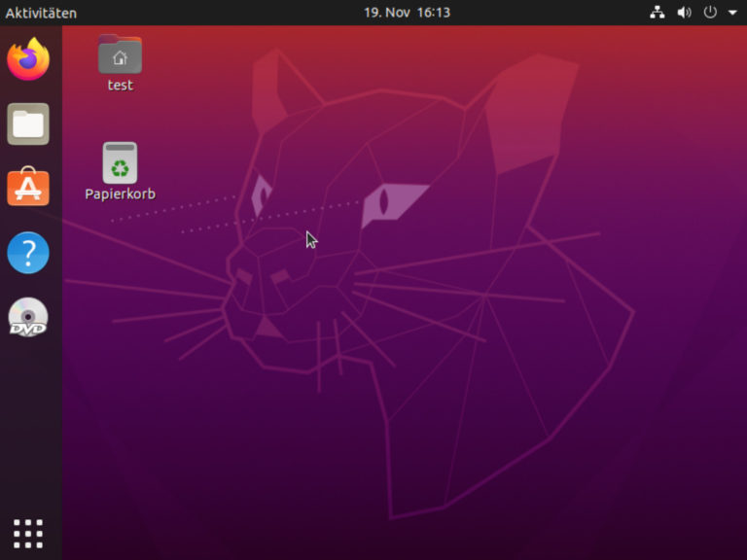Open the Aktivitäten overview
The width and height of the screenshot is (747, 560).
click(x=41, y=13)
